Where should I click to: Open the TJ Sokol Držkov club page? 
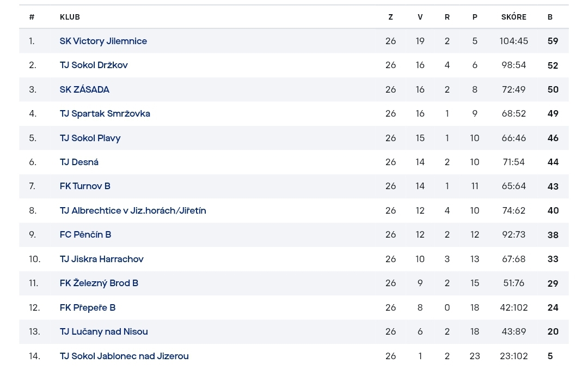[94, 65]
